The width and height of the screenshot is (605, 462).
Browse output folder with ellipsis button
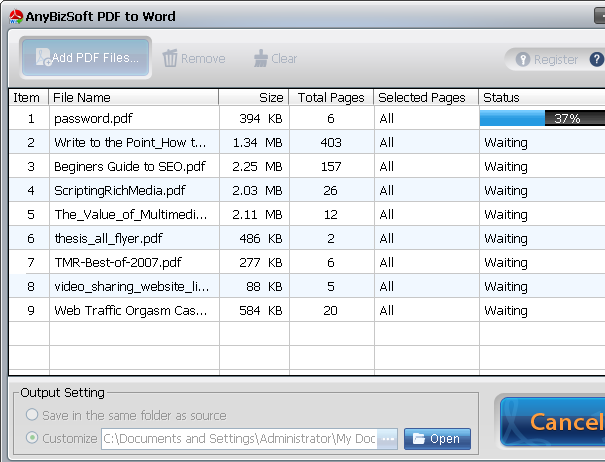(x=388, y=439)
